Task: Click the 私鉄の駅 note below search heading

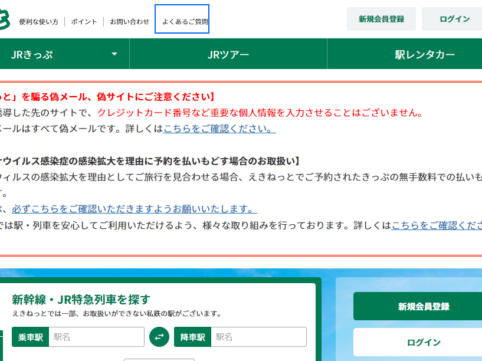Action: point(117,314)
